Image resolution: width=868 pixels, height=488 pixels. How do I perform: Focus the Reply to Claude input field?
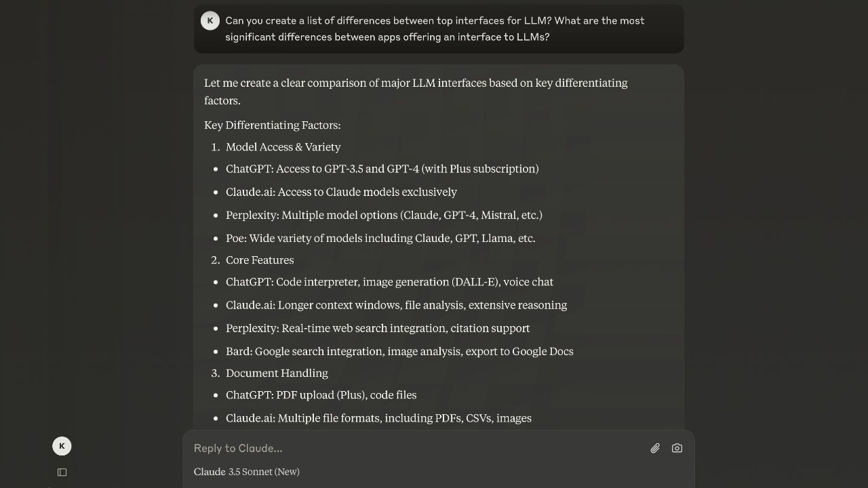point(407,448)
